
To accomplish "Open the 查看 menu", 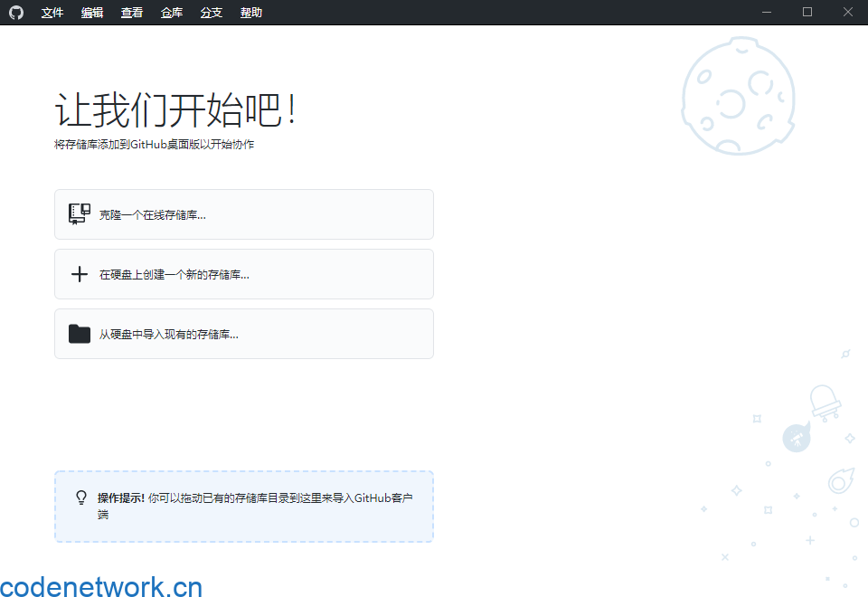I will pos(131,12).
